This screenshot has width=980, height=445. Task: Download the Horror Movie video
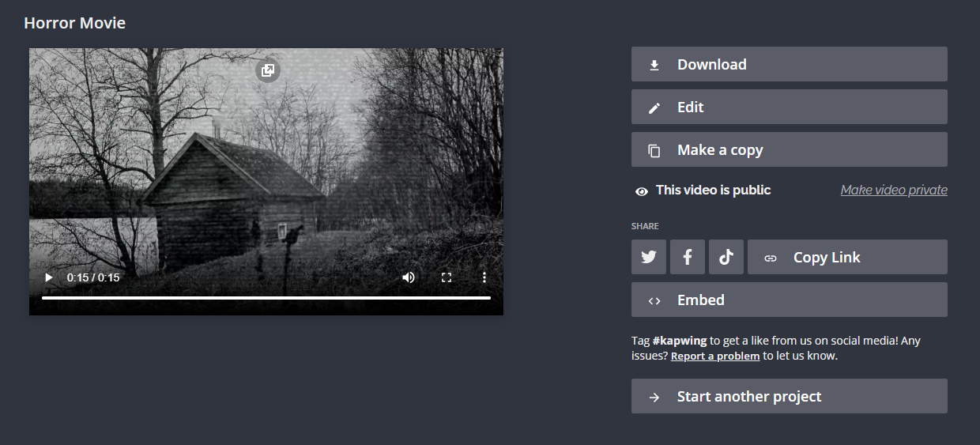click(x=789, y=64)
